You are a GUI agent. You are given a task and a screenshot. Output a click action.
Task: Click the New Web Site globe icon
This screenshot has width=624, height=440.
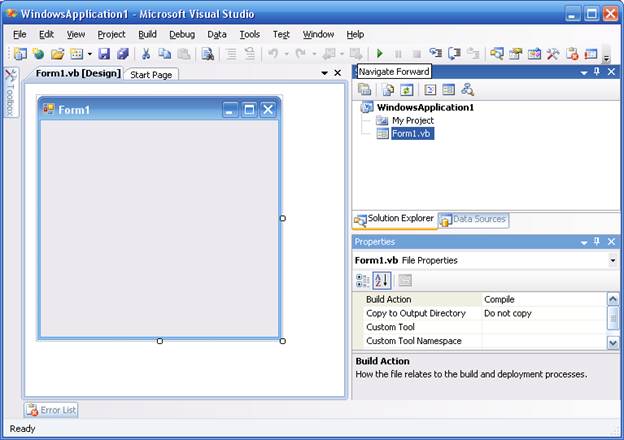(39, 53)
